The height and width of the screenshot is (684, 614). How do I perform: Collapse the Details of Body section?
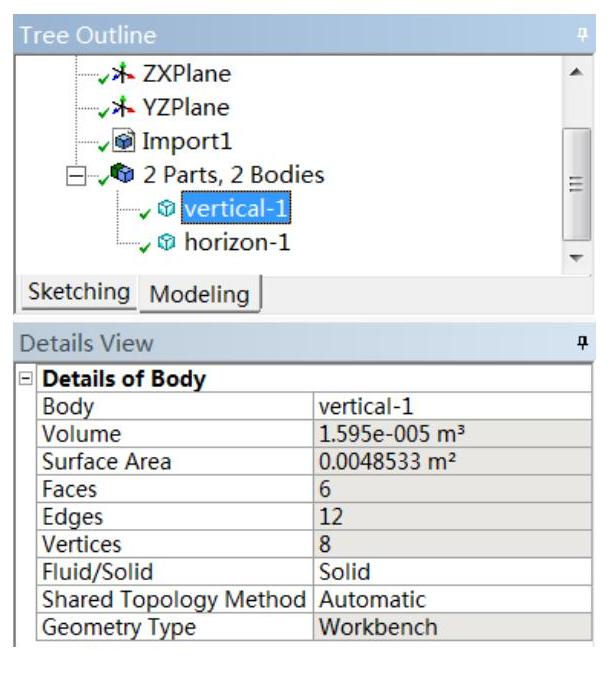(x=25, y=380)
